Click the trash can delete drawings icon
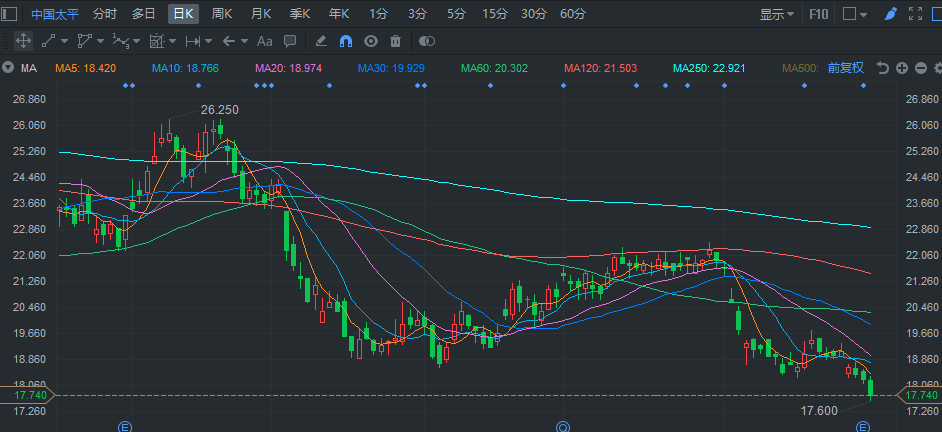 coord(395,41)
